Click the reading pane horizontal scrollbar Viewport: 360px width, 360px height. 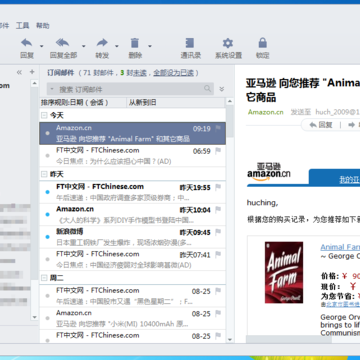click(289, 339)
